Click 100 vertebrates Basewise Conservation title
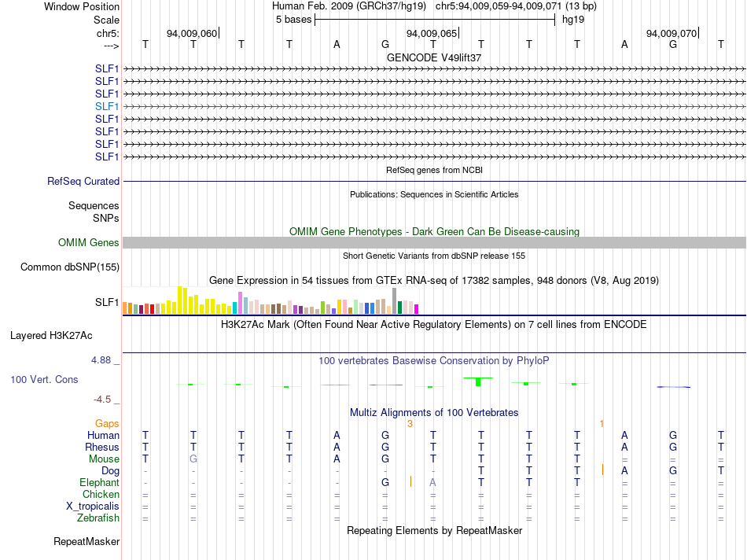 point(434,361)
